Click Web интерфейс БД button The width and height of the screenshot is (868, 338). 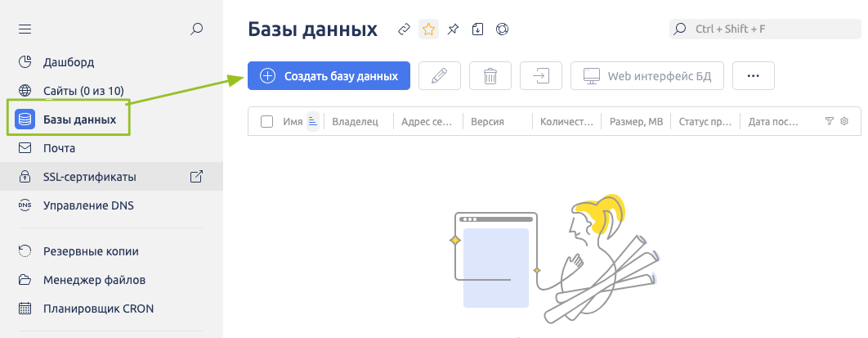[x=647, y=76]
